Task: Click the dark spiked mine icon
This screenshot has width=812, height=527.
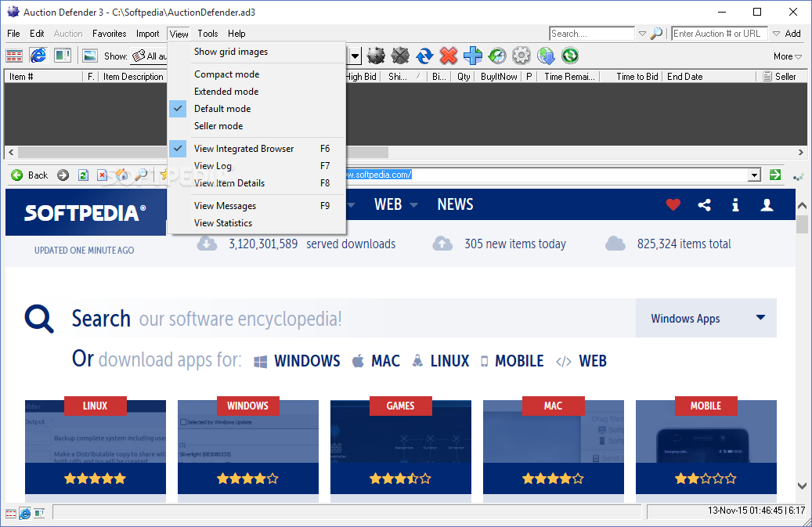Action: click(376, 56)
